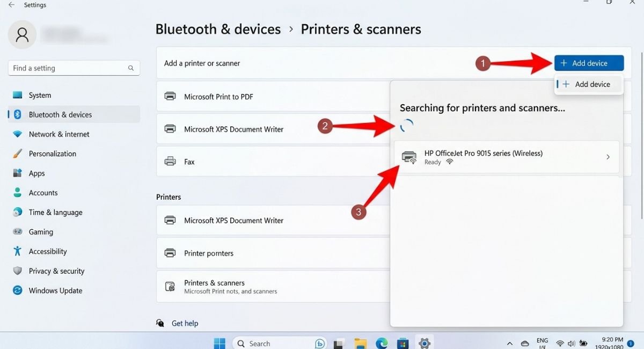The width and height of the screenshot is (644, 349).
Task: Launch Microsoft Edge from the taskbar
Action: point(382,343)
